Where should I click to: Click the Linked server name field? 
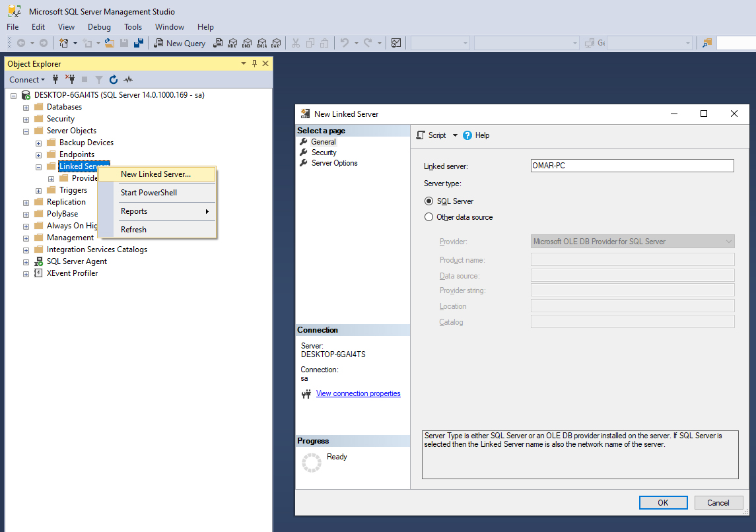pyautogui.click(x=632, y=165)
